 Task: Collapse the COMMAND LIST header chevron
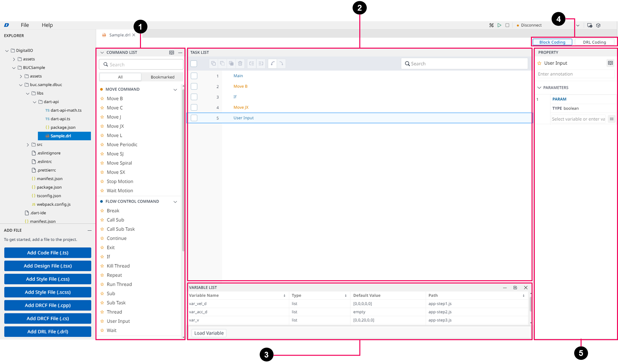[x=102, y=53]
